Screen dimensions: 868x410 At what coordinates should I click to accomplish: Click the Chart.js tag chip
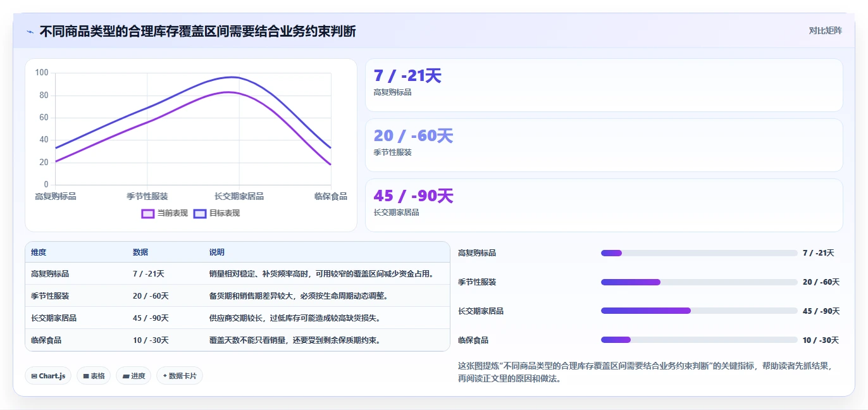48,376
